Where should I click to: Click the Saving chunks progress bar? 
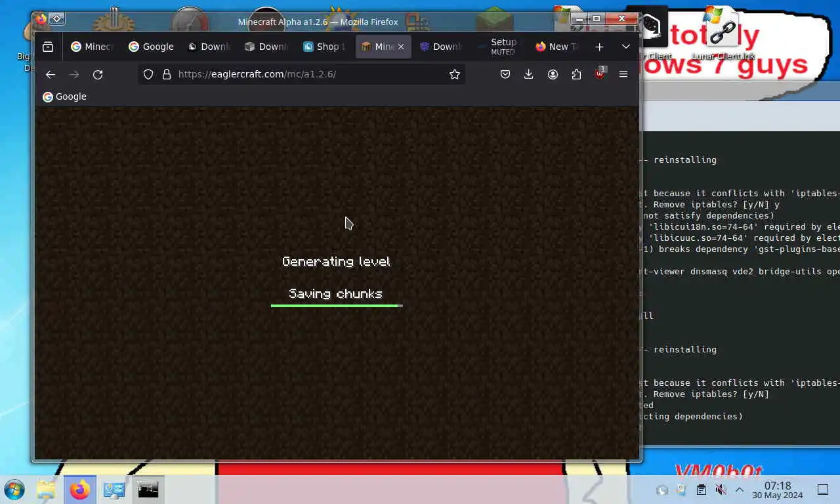point(337,305)
